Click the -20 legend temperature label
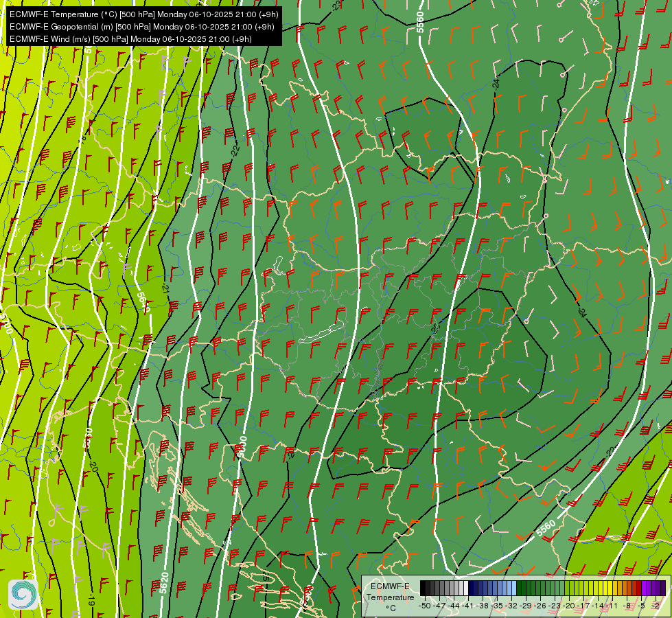Image resolution: width=672 pixels, height=618 pixels. point(569,606)
